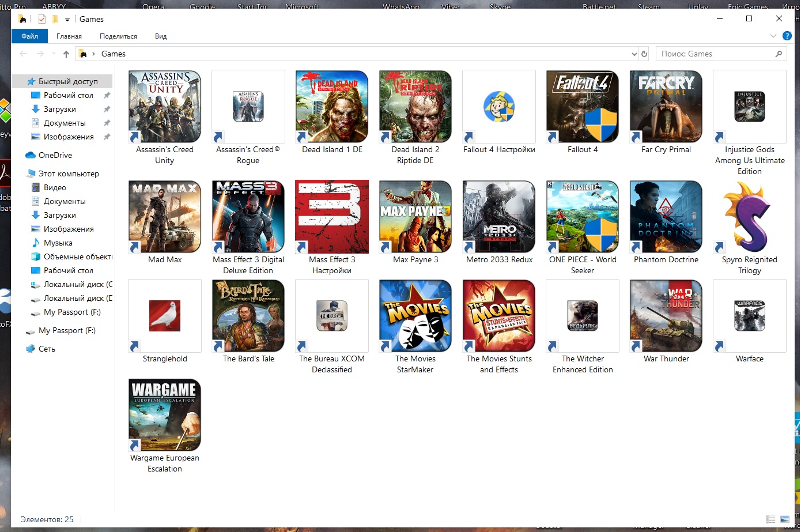Refresh the Games folder view

tap(644, 54)
